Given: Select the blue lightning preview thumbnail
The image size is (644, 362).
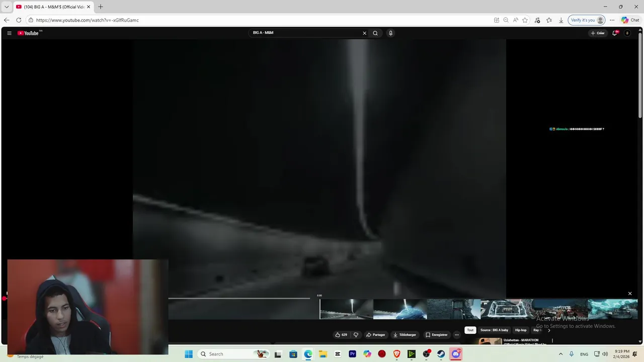Looking at the screenshot, I should (x=400, y=309).
